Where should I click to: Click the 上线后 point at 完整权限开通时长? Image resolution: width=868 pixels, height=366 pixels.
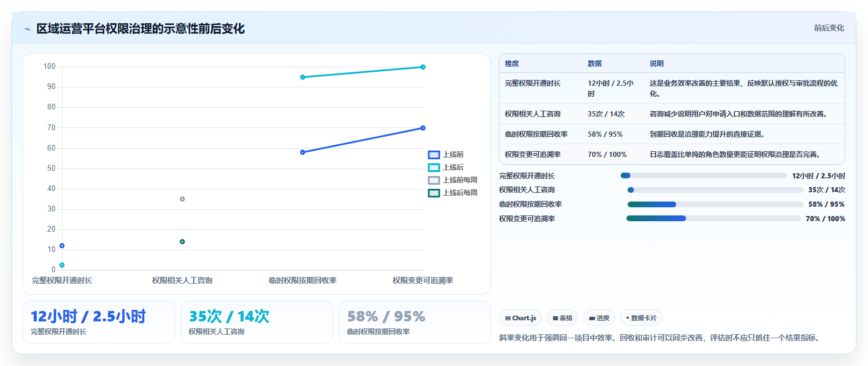62,265
